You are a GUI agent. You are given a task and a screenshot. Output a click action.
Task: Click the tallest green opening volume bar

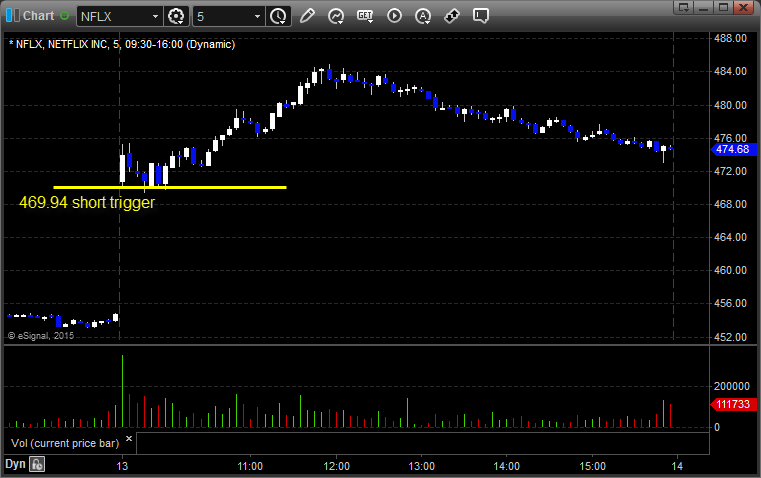(122, 391)
